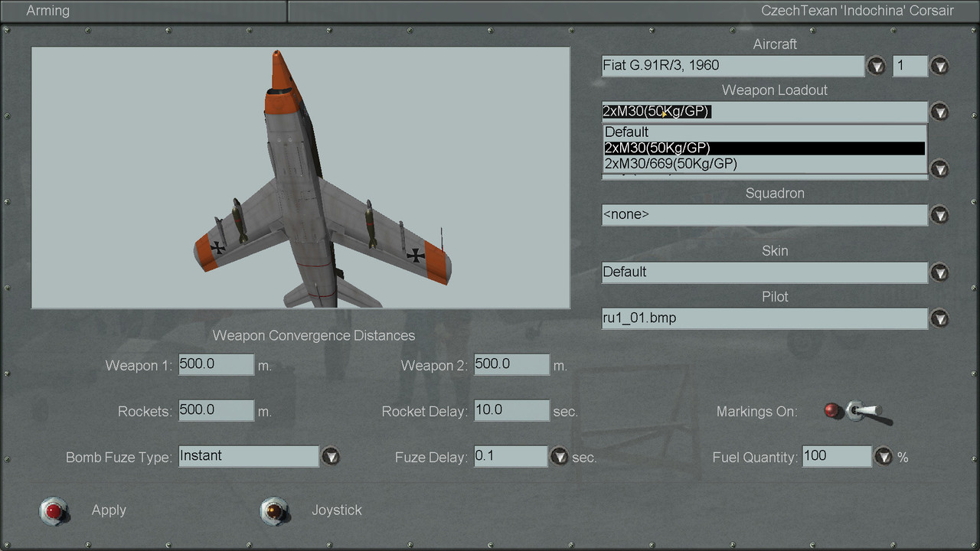The width and height of the screenshot is (980, 551).
Task: Click the Bomb Fuze Type Instant field
Action: [248, 456]
